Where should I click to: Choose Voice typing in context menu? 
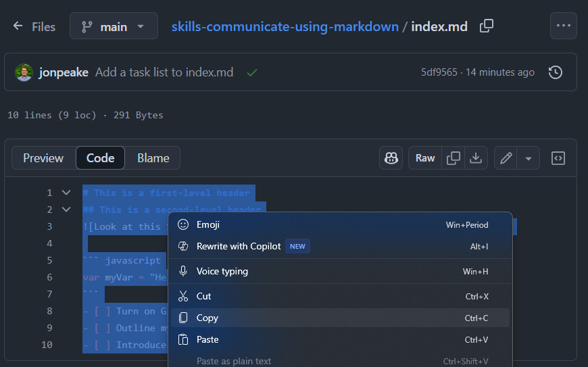coord(340,271)
